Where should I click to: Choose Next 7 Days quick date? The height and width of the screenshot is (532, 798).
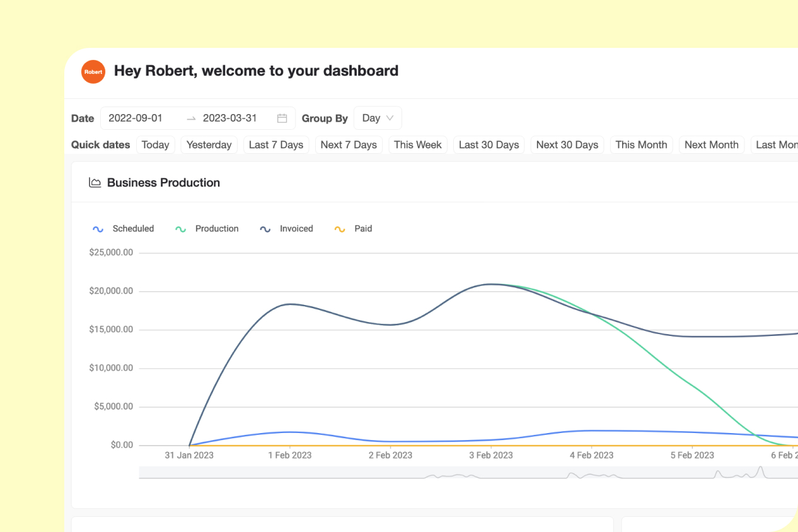pyautogui.click(x=349, y=145)
